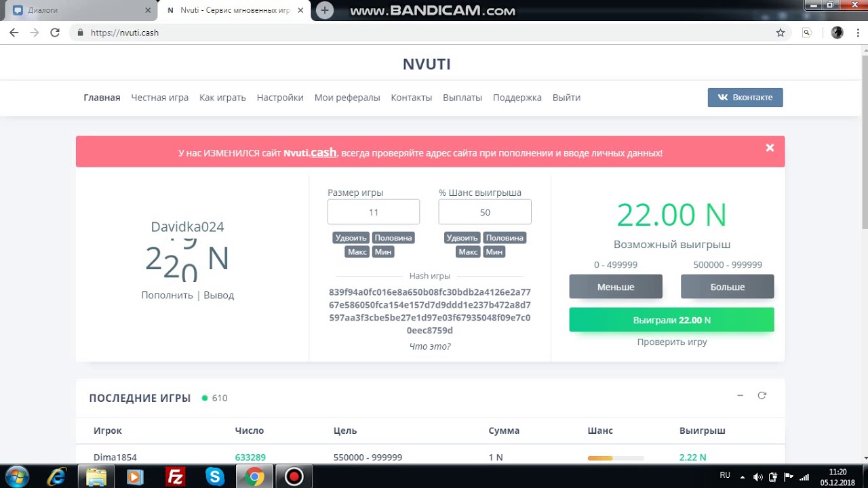Switch to the Диалоги tab
Viewport: 868px width, 488px height.
tap(80, 11)
